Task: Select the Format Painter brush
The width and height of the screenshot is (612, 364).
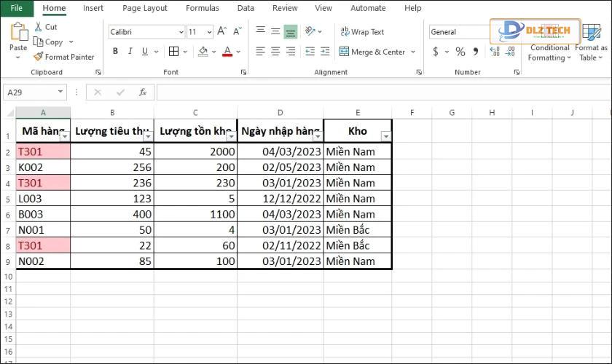Action: tap(38, 57)
